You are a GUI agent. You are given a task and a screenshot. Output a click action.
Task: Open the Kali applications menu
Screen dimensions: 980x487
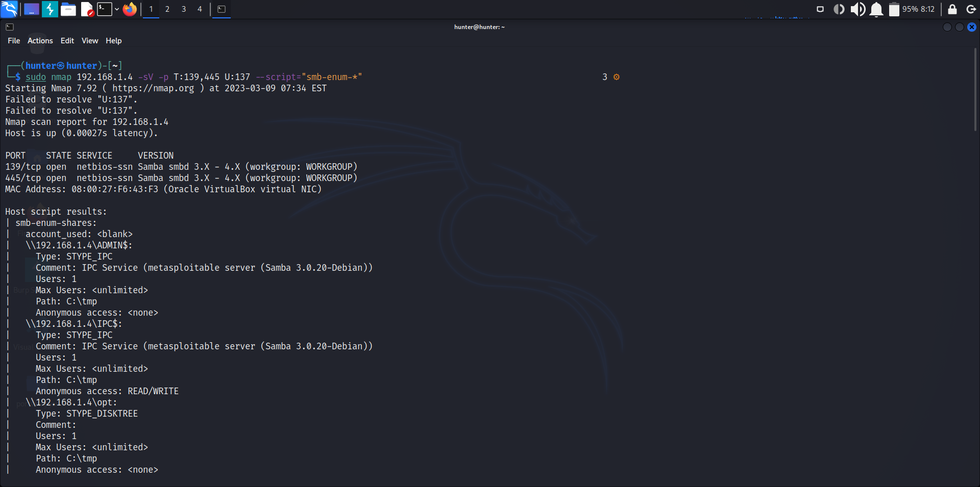tap(9, 9)
